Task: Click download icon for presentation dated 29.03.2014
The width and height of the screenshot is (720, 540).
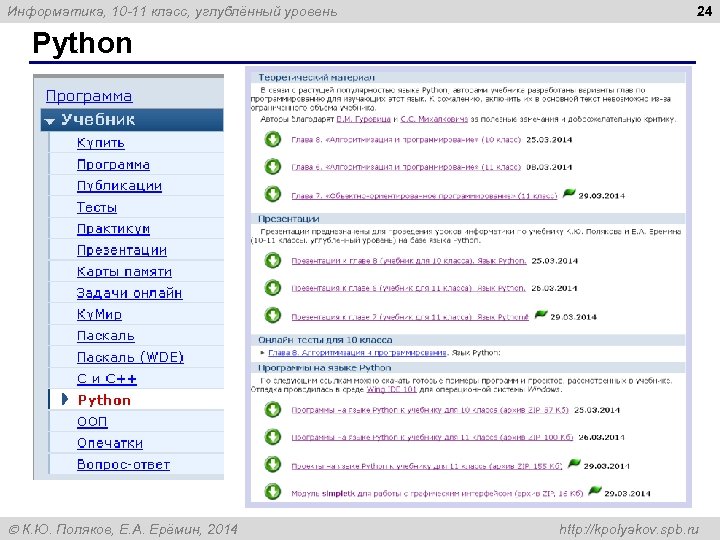Action: [x=273, y=315]
